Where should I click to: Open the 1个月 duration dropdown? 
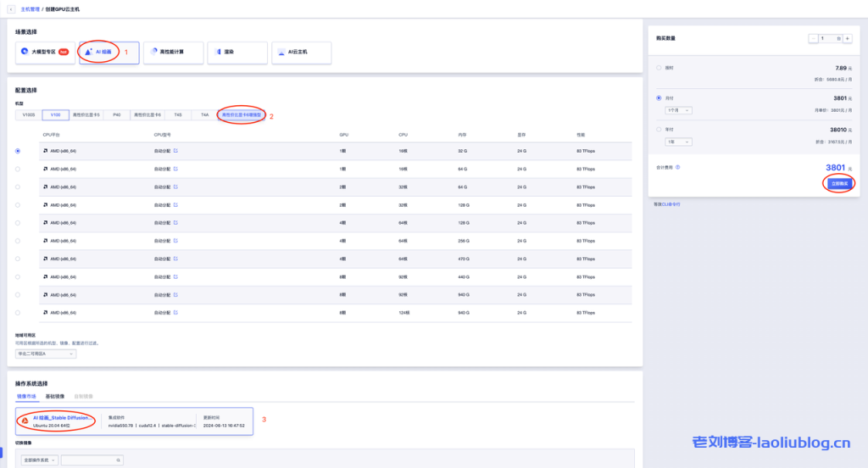tap(680, 110)
